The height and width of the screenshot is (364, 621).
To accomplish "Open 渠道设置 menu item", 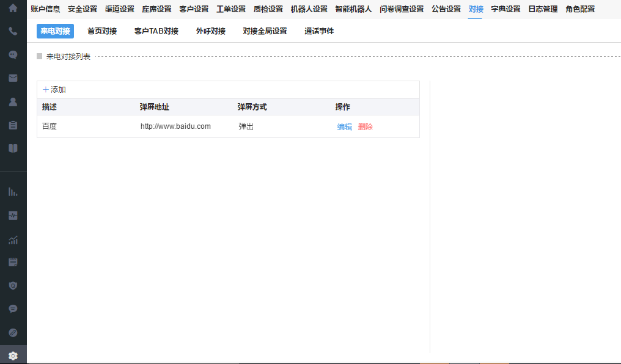I will coord(120,9).
